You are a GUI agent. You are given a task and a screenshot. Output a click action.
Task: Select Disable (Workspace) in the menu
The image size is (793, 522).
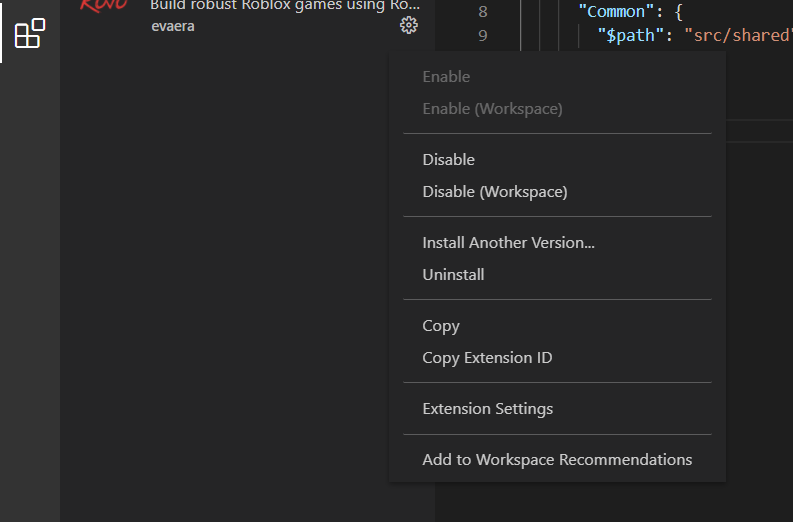tap(494, 191)
